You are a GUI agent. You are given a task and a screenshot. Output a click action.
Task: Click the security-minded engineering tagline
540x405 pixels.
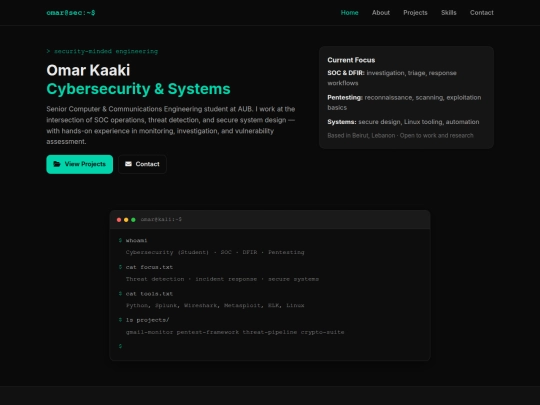102,51
